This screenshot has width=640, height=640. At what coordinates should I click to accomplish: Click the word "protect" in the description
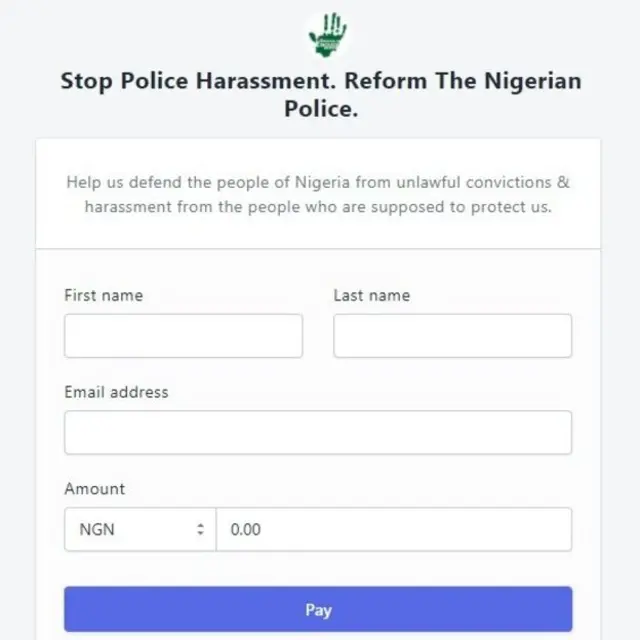[x=497, y=207]
